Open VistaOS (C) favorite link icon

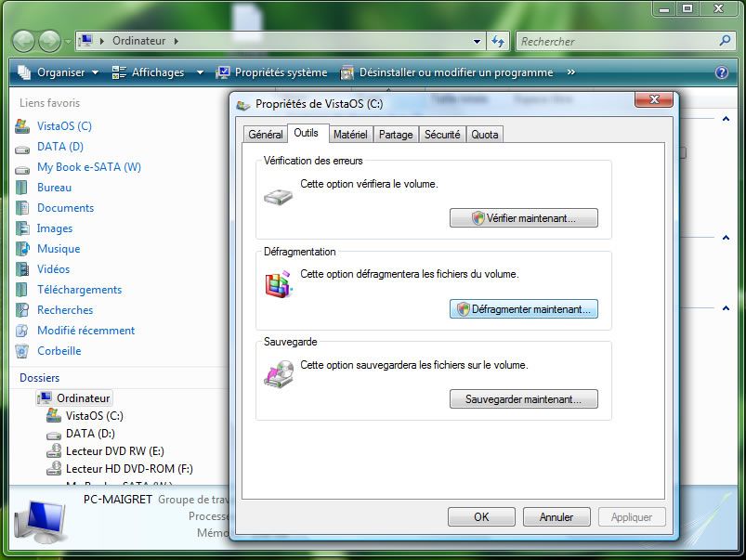pos(22,126)
